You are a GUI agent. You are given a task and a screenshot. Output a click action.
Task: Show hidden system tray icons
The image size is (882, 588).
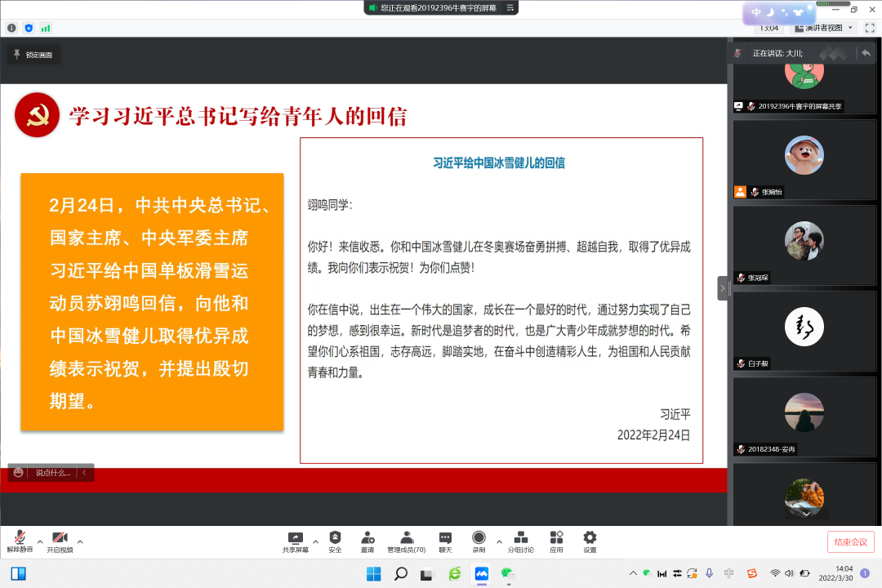633,573
